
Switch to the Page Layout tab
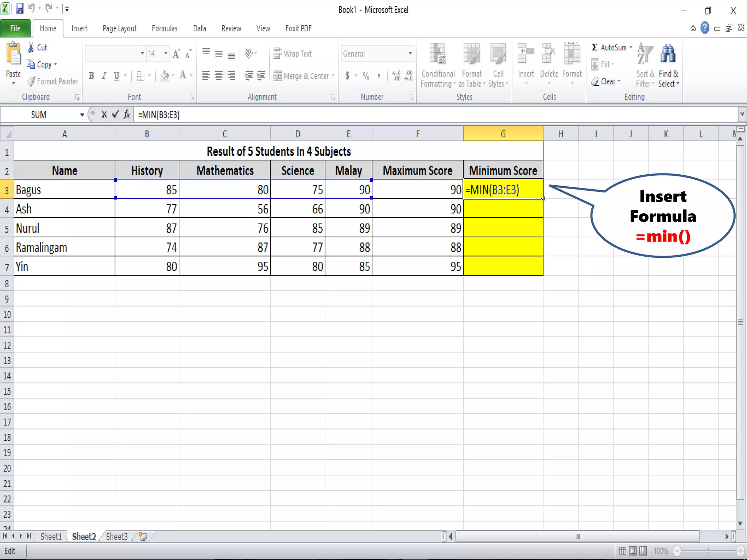119,28
